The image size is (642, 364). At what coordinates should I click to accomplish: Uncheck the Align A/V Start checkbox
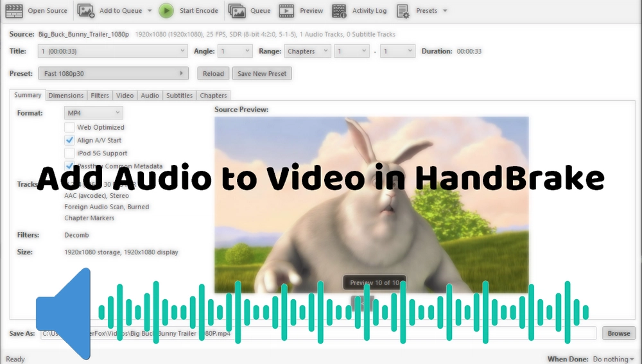(x=69, y=140)
